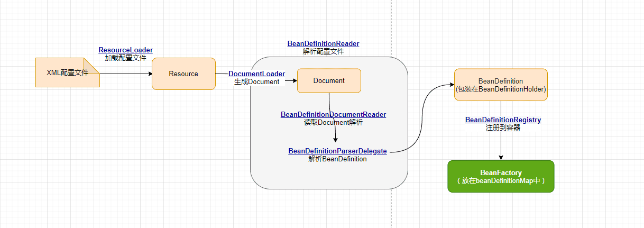Viewport: 644px width, 228px height.
Task: Select the 解析BeanDefinition caption
Action: pyautogui.click(x=337, y=159)
